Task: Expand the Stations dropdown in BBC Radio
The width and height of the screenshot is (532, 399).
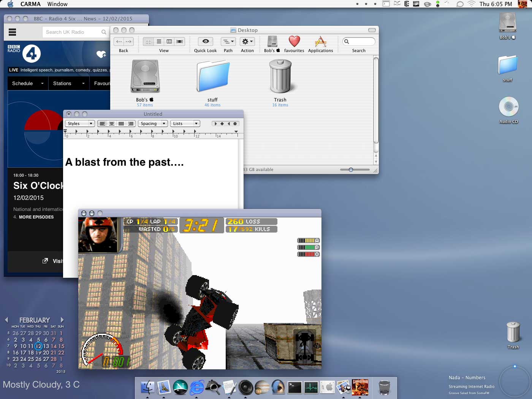Action: click(x=69, y=84)
